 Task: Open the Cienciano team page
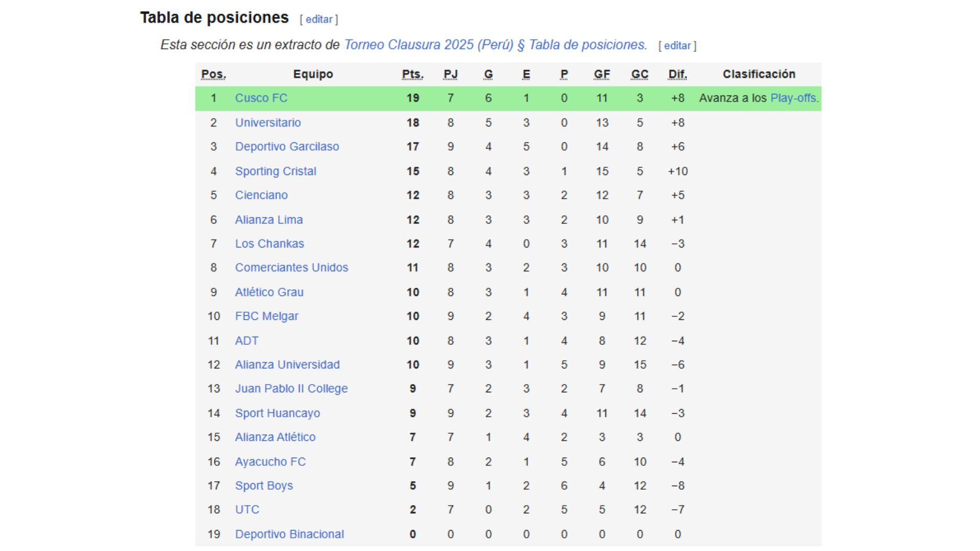[261, 195]
